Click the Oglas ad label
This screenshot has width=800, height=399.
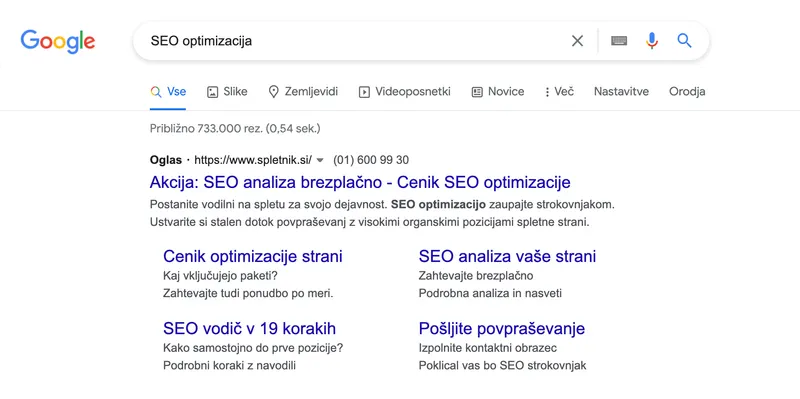(x=166, y=160)
